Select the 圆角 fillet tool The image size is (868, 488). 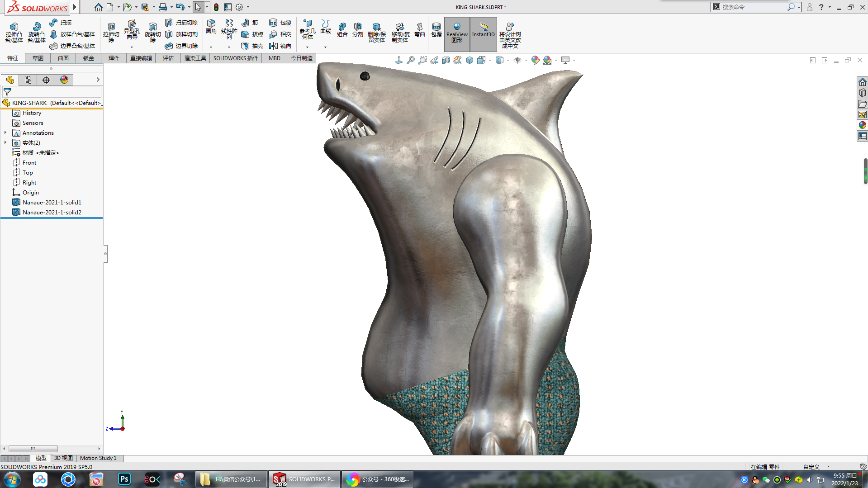coord(211,27)
